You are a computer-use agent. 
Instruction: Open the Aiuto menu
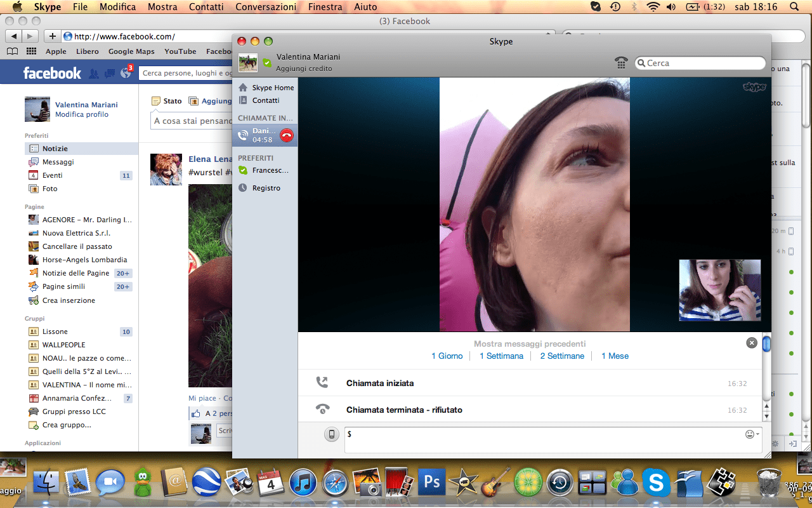coord(366,7)
